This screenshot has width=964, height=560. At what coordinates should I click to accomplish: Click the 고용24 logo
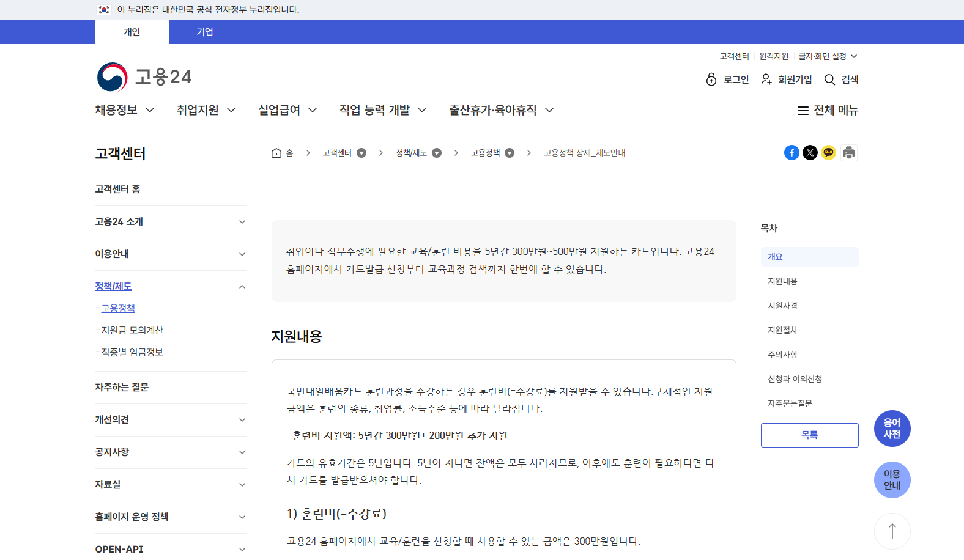tap(144, 77)
